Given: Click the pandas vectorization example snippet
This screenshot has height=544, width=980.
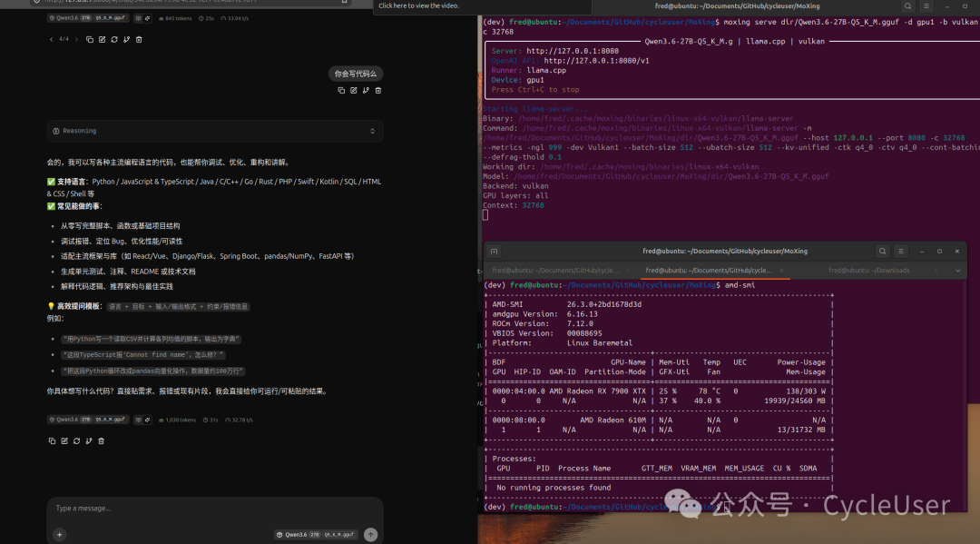Looking at the screenshot, I should (152, 371).
